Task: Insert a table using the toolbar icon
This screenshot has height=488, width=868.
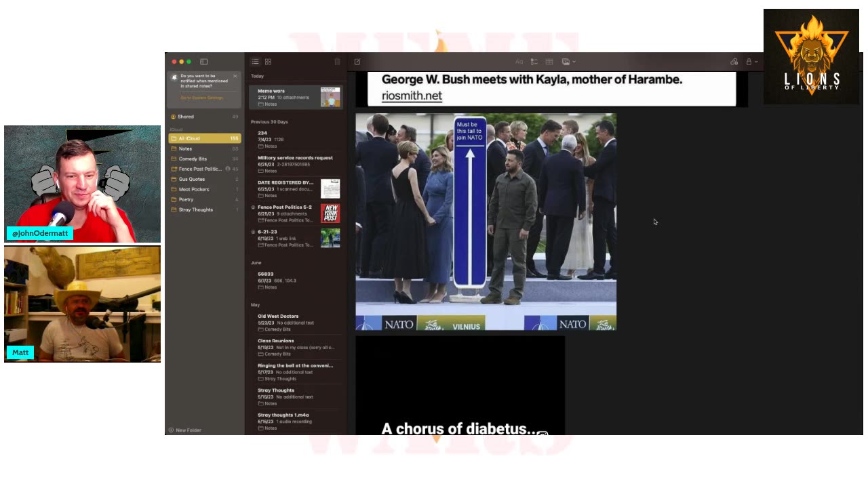Action: [549, 62]
